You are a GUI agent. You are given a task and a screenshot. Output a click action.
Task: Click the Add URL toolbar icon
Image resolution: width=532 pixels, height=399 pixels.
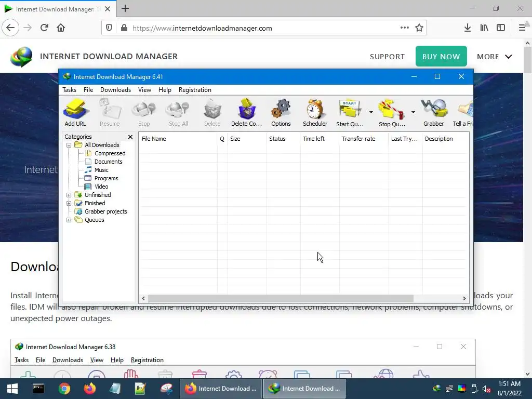coord(75,113)
